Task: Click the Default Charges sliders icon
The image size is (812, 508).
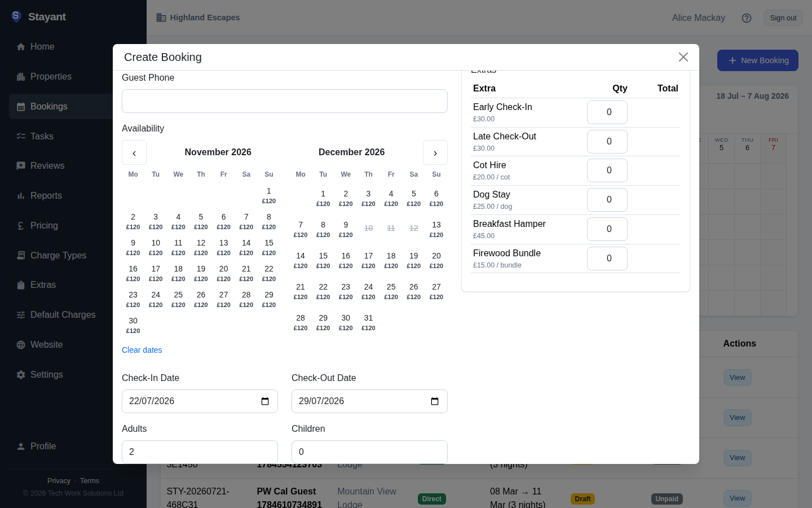Action: pyautogui.click(x=21, y=315)
